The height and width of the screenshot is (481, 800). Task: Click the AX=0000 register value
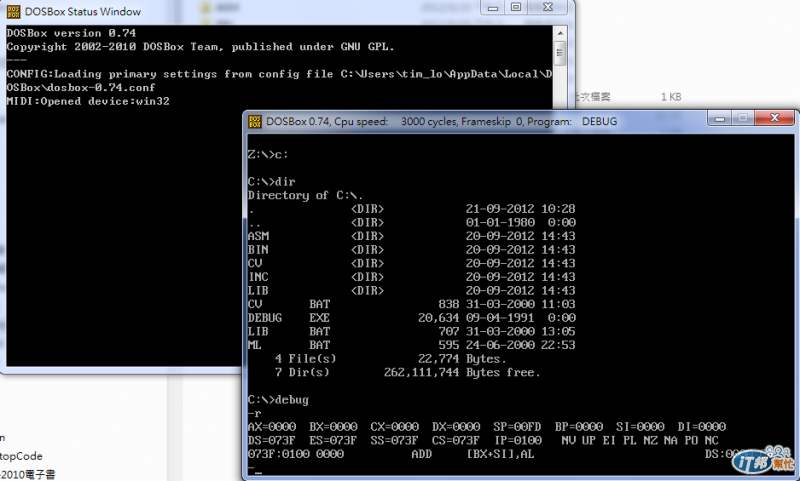click(272, 427)
